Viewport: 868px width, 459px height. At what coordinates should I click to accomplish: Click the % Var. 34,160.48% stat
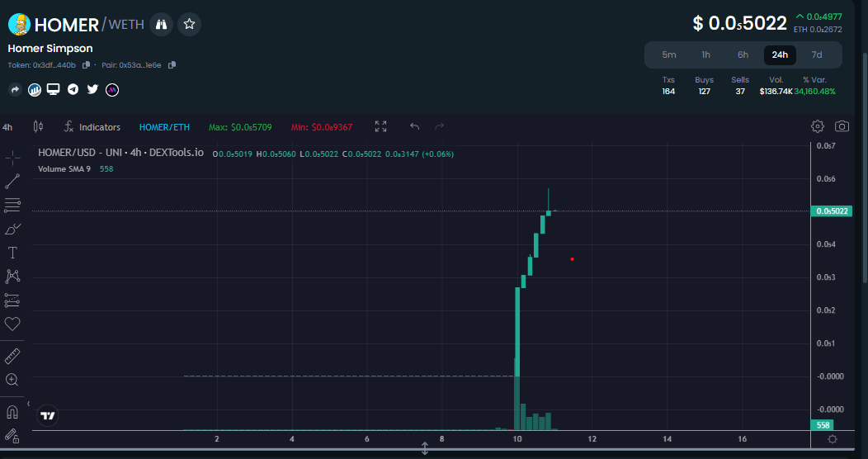click(x=815, y=86)
